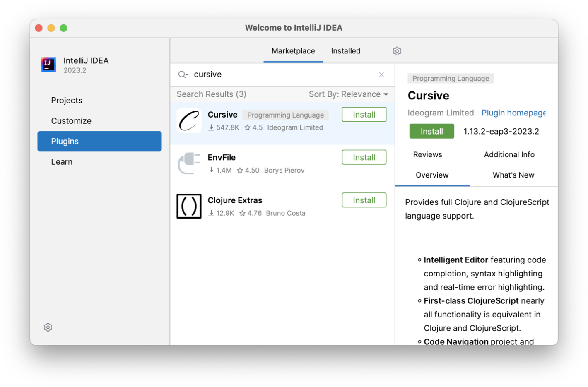Select the Cursive result title
Image resolution: width=588 pixels, height=387 pixels.
[222, 115]
